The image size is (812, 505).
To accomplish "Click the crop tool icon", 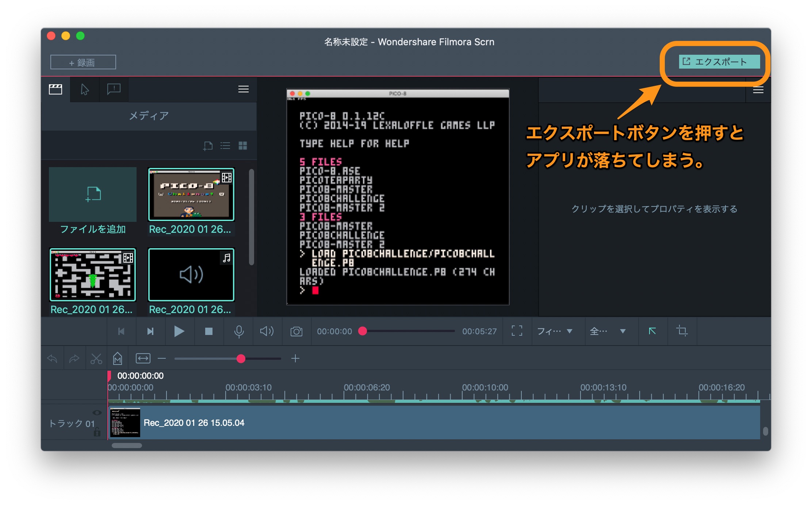I will coord(682,331).
